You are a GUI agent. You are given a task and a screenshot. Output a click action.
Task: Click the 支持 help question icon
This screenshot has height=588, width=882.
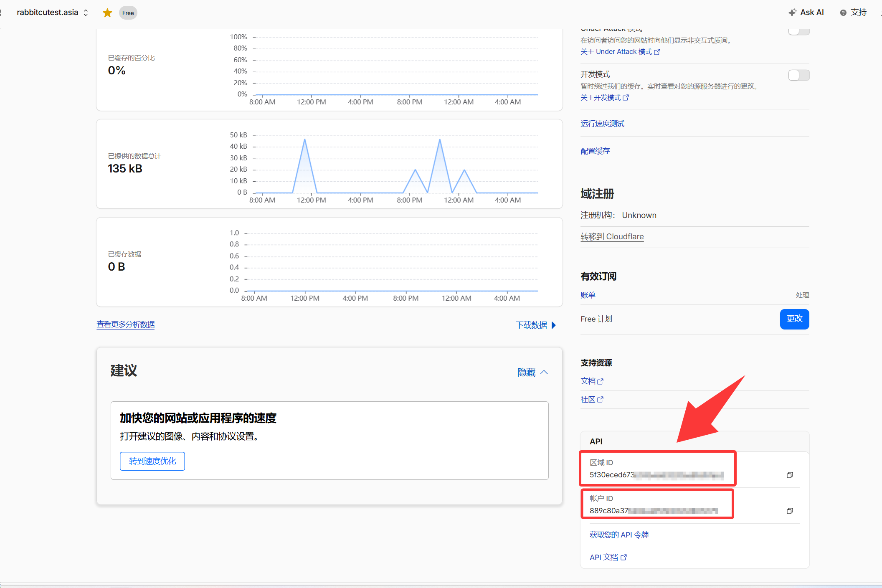pos(843,13)
